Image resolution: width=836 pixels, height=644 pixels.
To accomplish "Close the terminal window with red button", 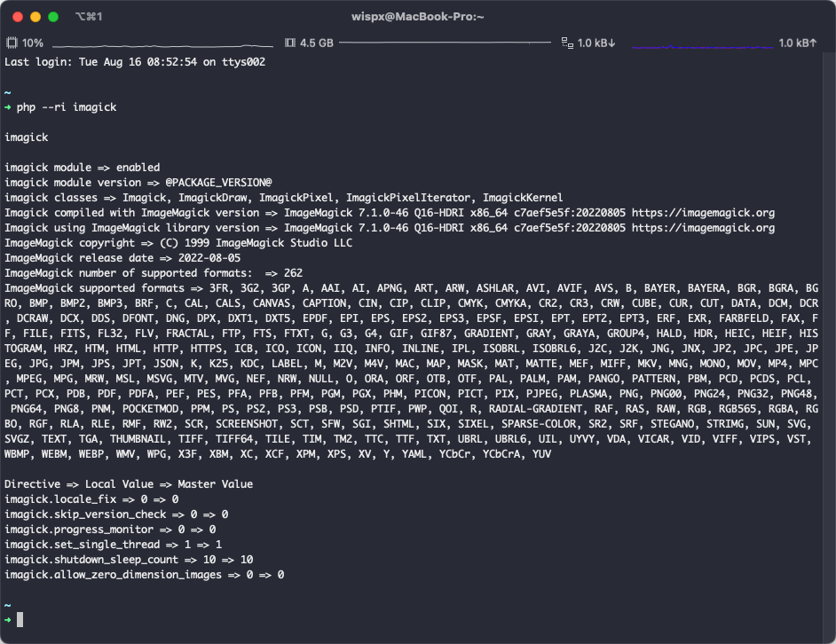I will [18, 17].
